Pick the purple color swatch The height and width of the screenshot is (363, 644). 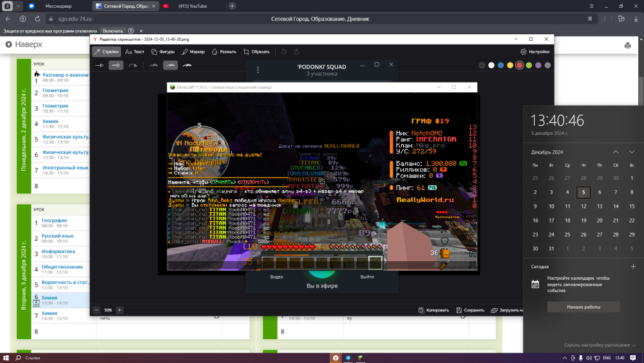[538, 65]
